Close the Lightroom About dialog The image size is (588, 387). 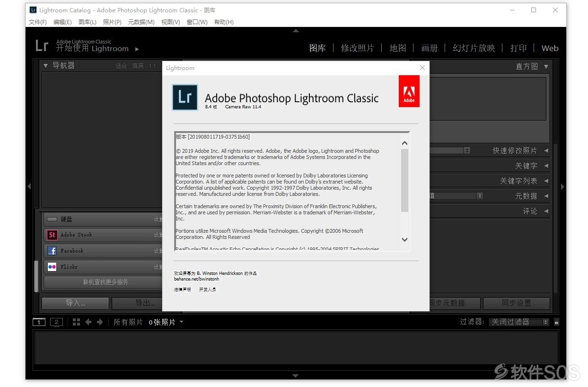tap(422, 68)
